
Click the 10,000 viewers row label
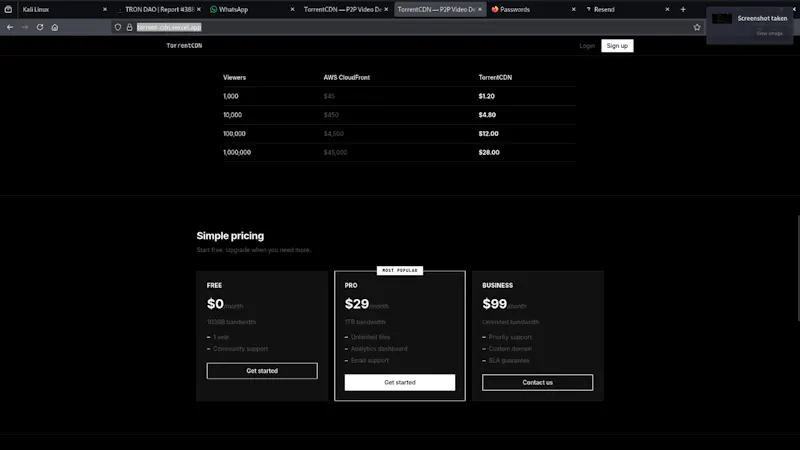point(232,115)
